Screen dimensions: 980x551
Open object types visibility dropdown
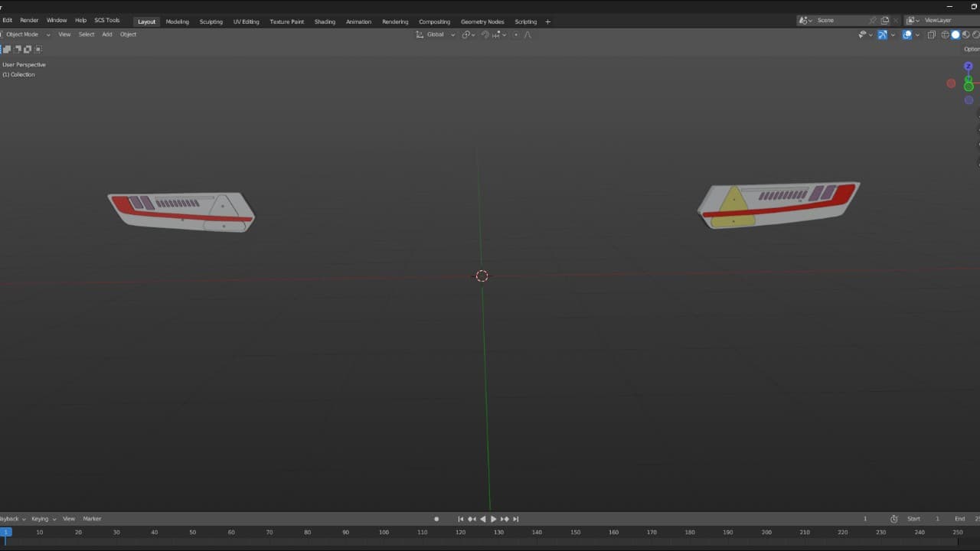[x=865, y=34]
